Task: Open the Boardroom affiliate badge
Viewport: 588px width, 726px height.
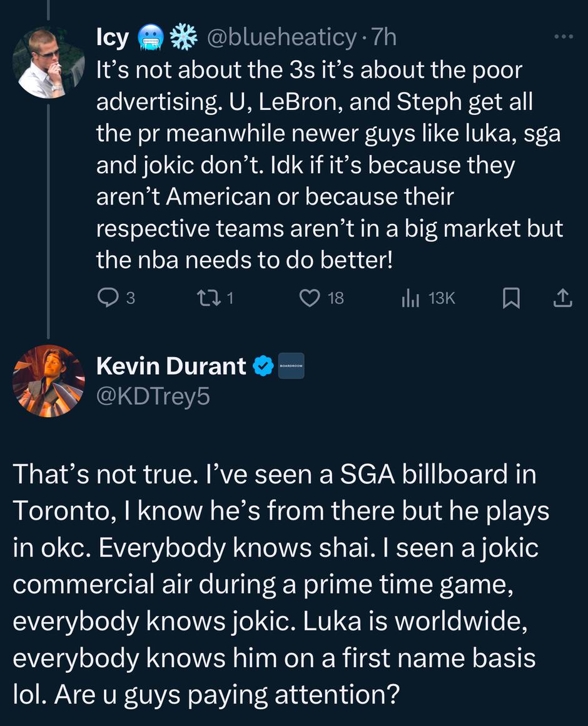Action: 291,366
